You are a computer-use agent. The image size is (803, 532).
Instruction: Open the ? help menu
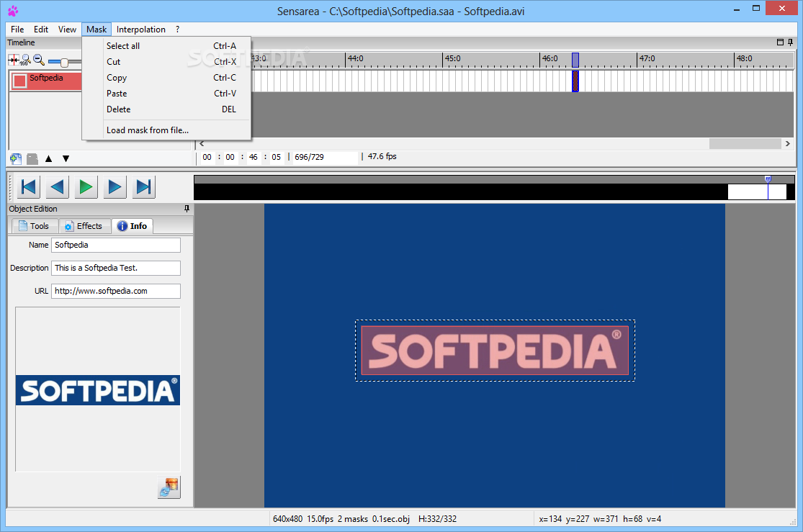coord(178,30)
